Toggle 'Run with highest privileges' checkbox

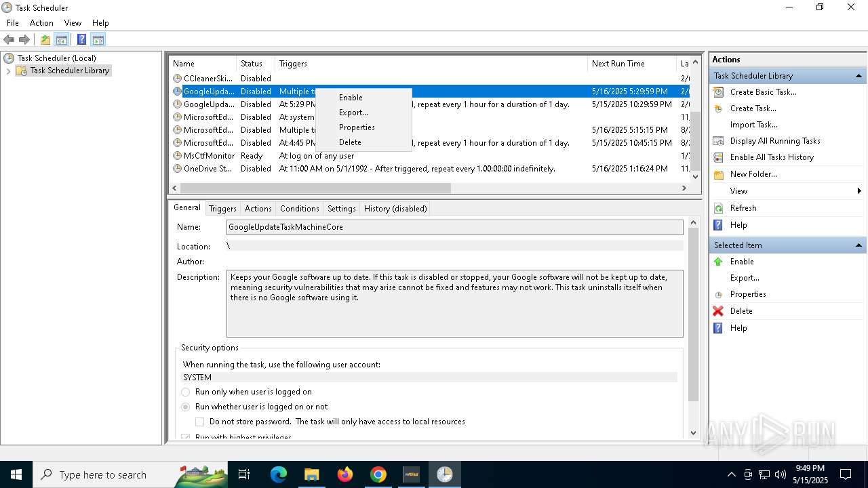point(185,437)
